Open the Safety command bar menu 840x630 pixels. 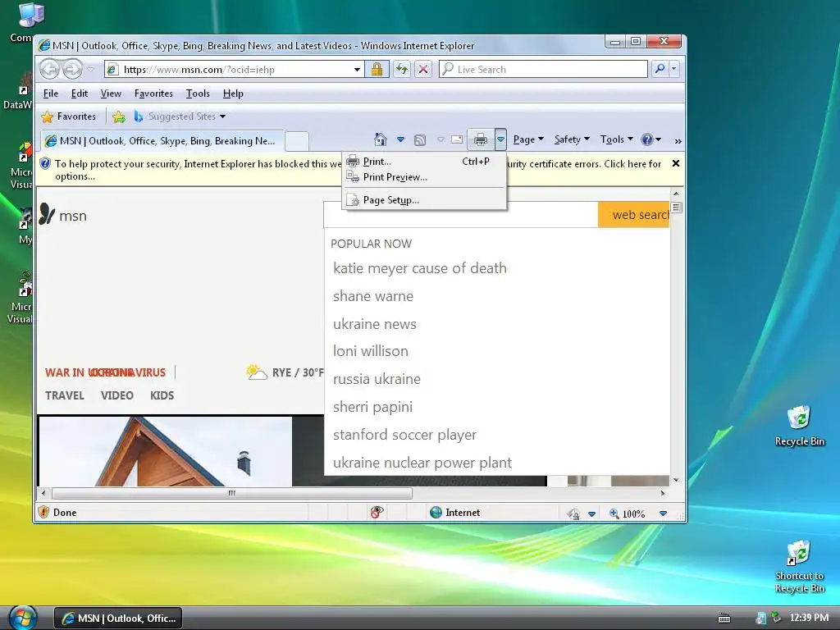572,139
